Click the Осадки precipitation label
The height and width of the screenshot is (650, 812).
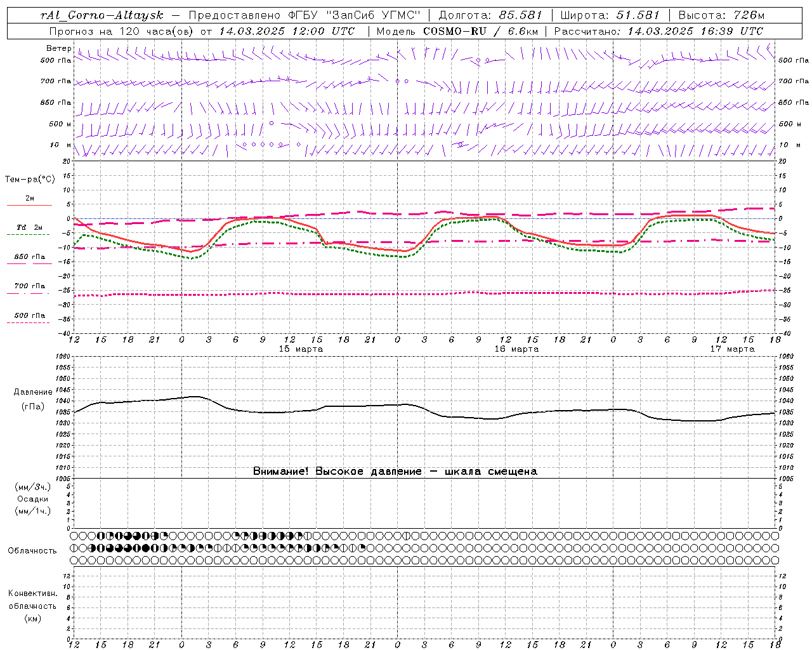click(x=32, y=499)
